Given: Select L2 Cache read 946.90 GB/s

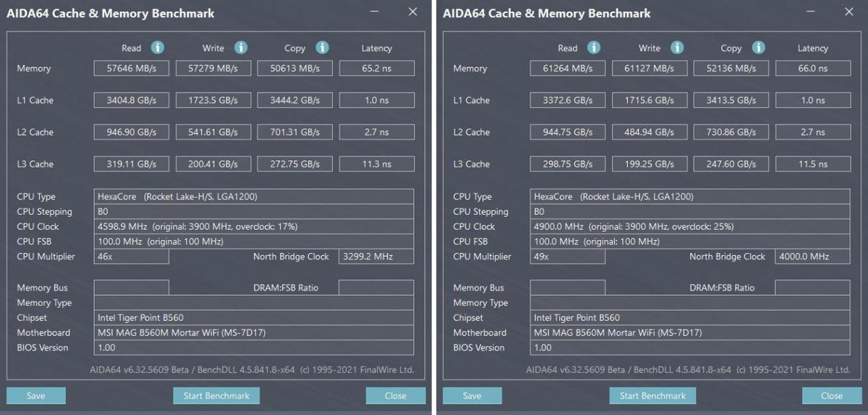Looking at the screenshot, I should coord(132,132).
